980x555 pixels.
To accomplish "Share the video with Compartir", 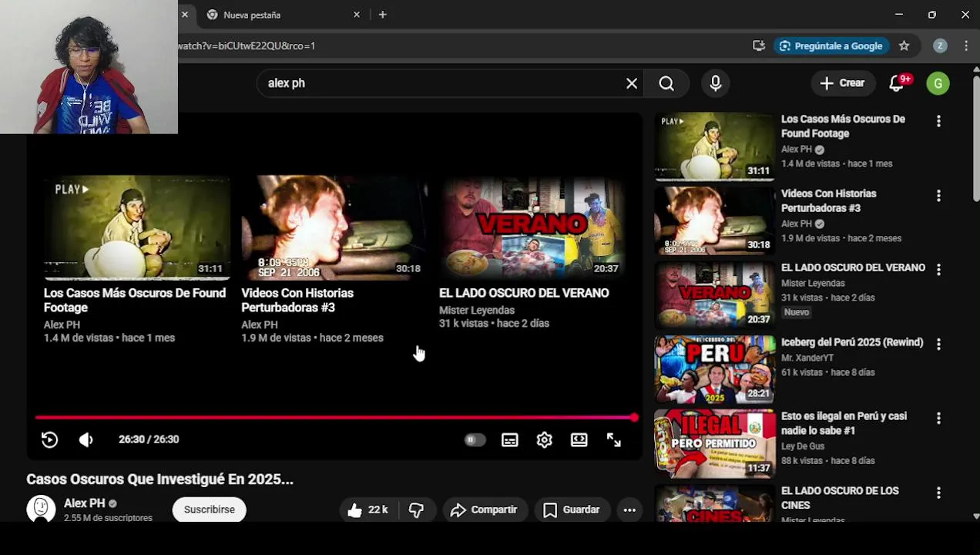I will pos(485,510).
